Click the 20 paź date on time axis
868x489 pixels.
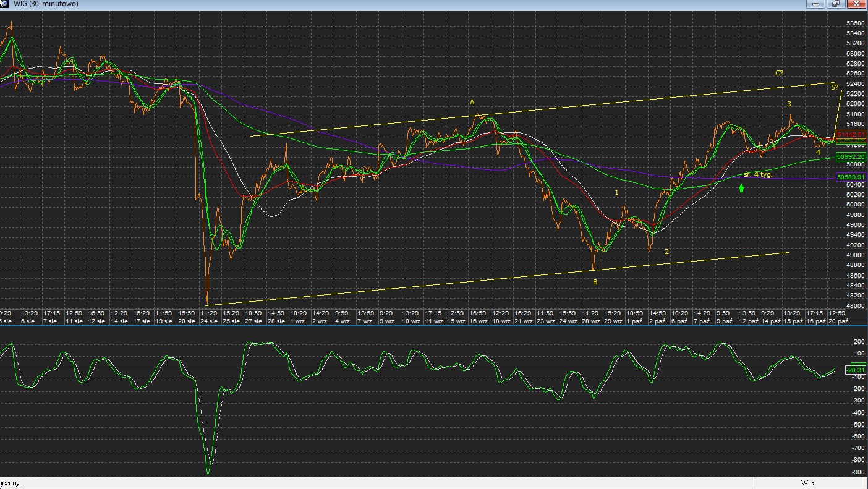pos(837,321)
